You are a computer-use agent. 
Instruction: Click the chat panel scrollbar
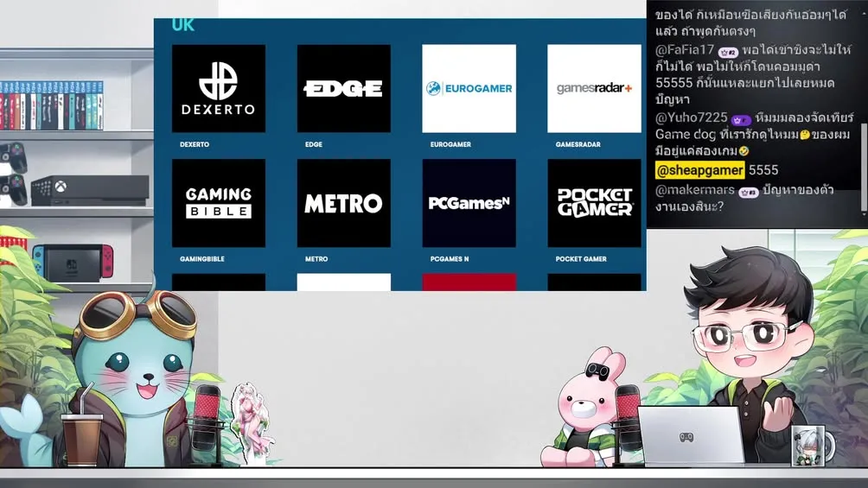tap(864, 168)
